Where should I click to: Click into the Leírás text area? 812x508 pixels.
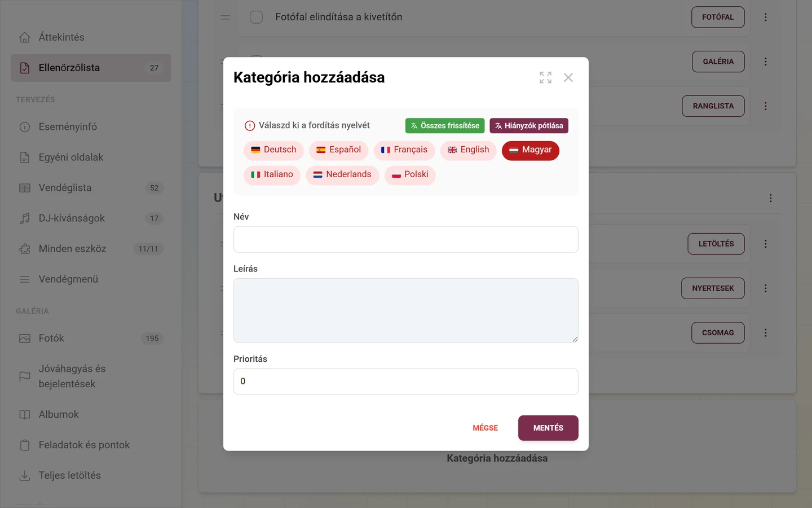coord(406,310)
